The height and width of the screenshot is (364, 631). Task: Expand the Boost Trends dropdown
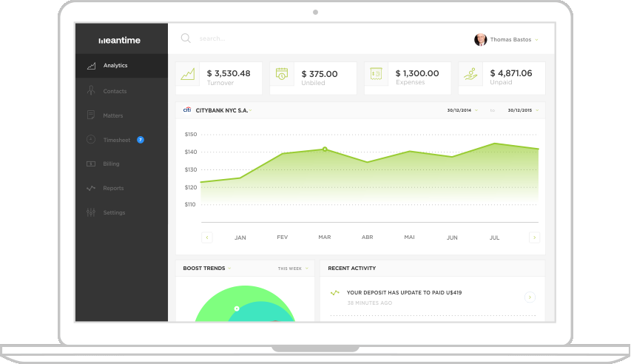(x=230, y=269)
